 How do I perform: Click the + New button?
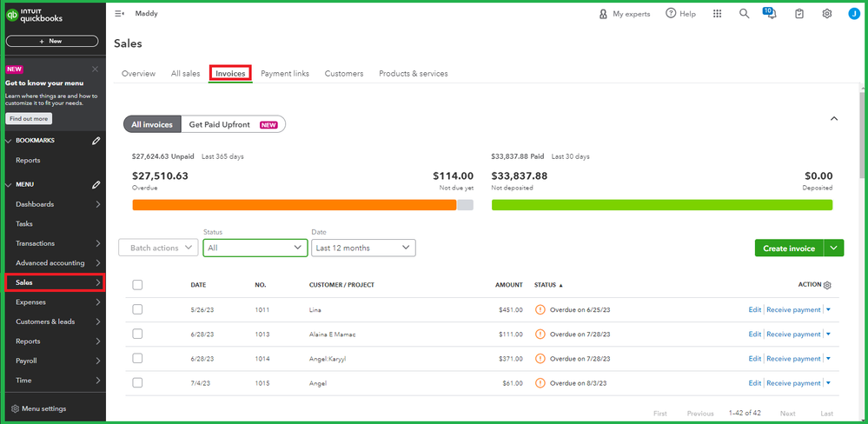[x=52, y=41]
